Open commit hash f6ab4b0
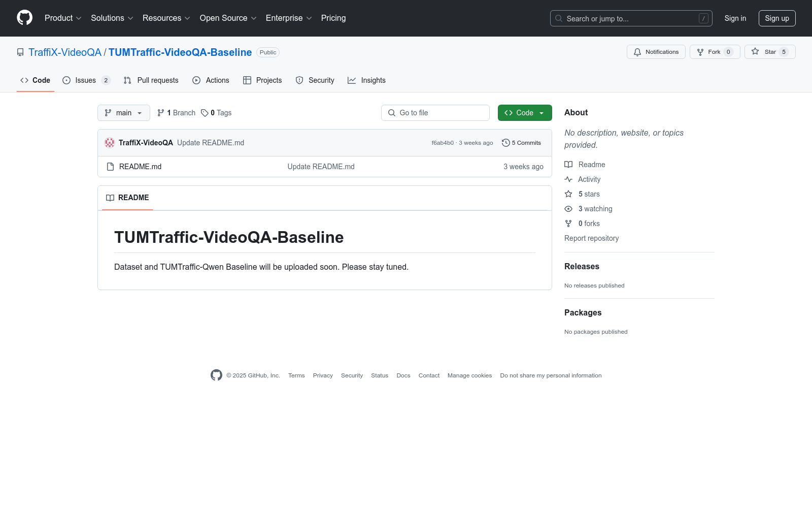 [443, 143]
